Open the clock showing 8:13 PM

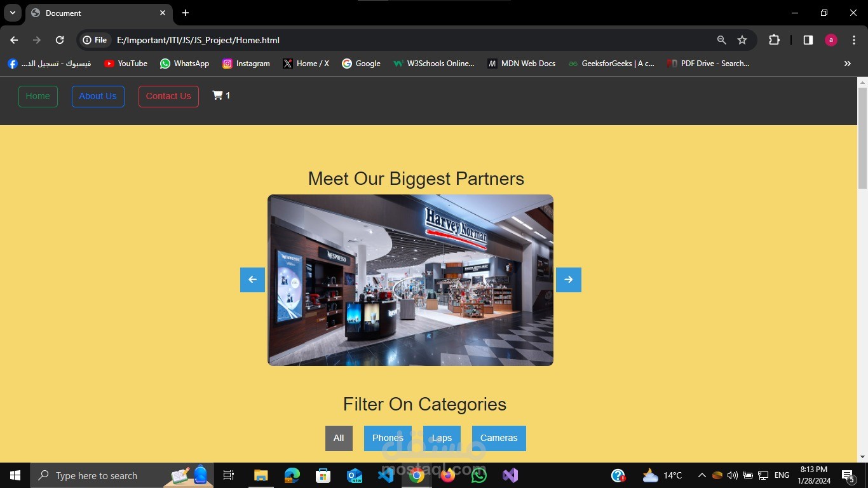pyautogui.click(x=814, y=475)
